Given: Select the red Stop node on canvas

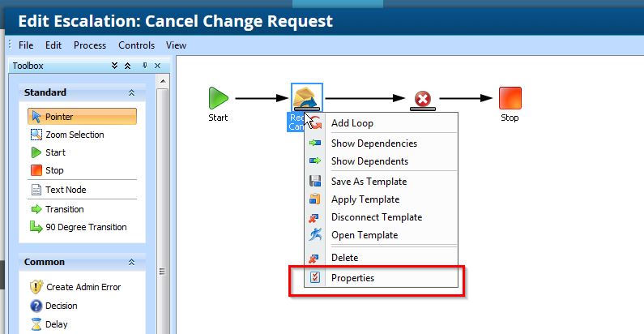Looking at the screenshot, I should [510, 98].
